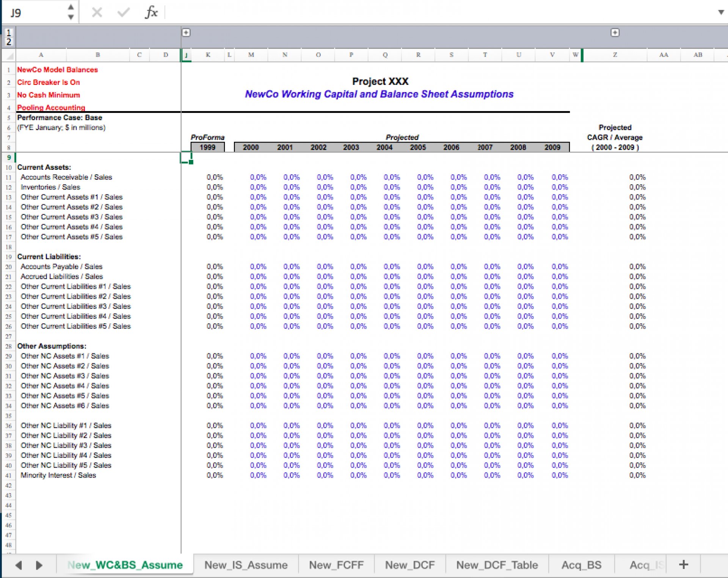The image size is (728, 578).
Task: Select 'Other Current Liabilities #5 / Sales' label
Action: coord(75,326)
